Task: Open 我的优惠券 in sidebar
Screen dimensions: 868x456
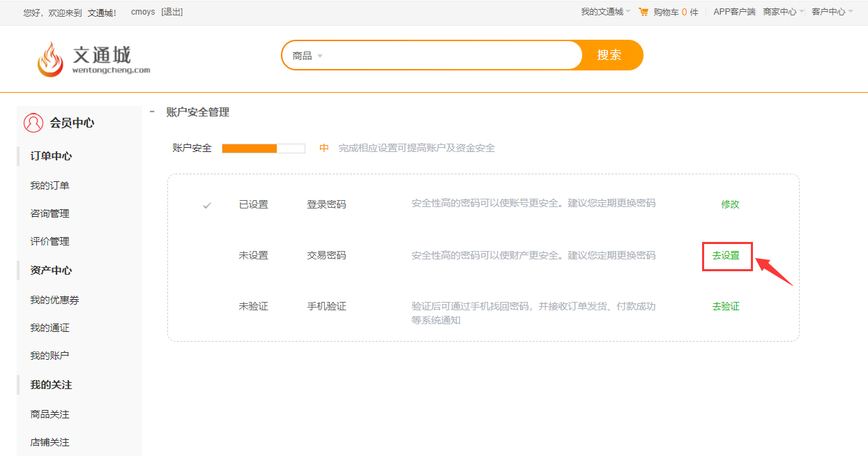Action: point(54,300)
